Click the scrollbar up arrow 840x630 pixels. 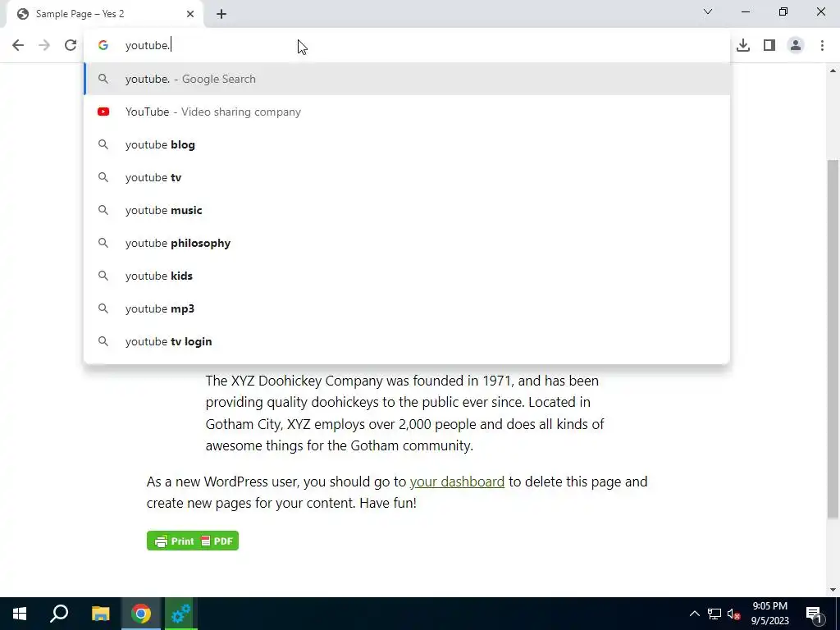pyautogui.click(x=833, y=71)
